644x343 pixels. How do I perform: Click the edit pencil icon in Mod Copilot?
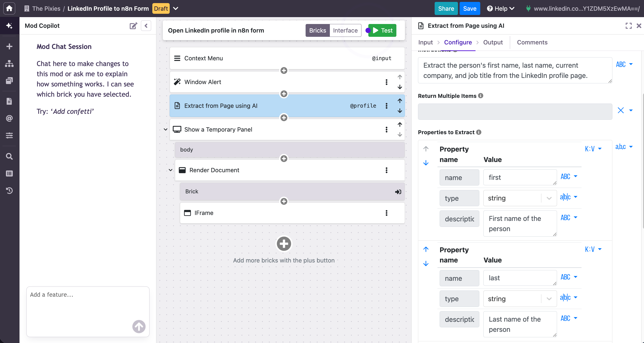tap(134, 25)
